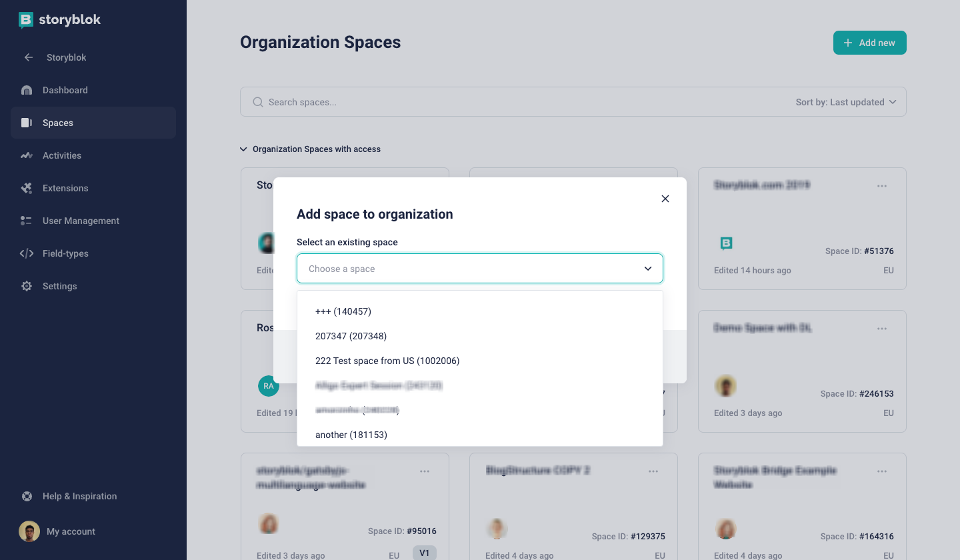960x560 pixels.
Task: Click Space ID #164316 text
Action: [x=857, y=537]
